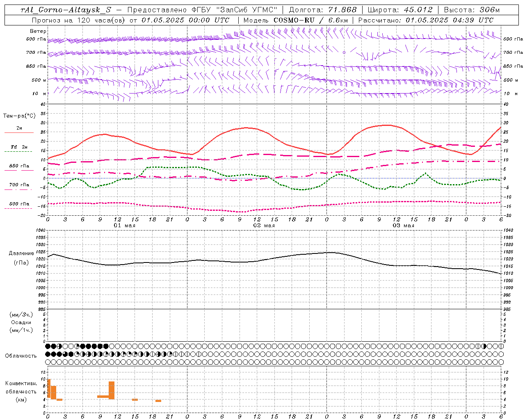
Task: Click the Модель COSMO-RU / 6.6км label
Action: (297, 20)
